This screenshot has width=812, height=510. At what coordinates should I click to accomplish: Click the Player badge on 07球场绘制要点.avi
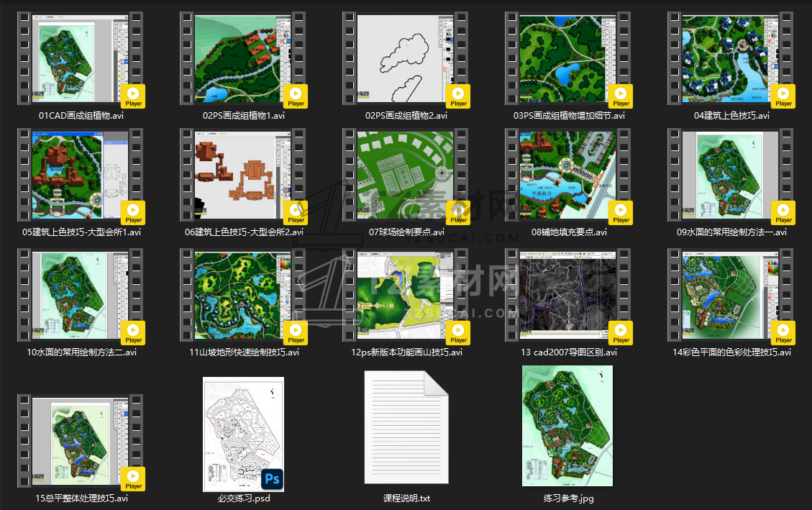458,213
